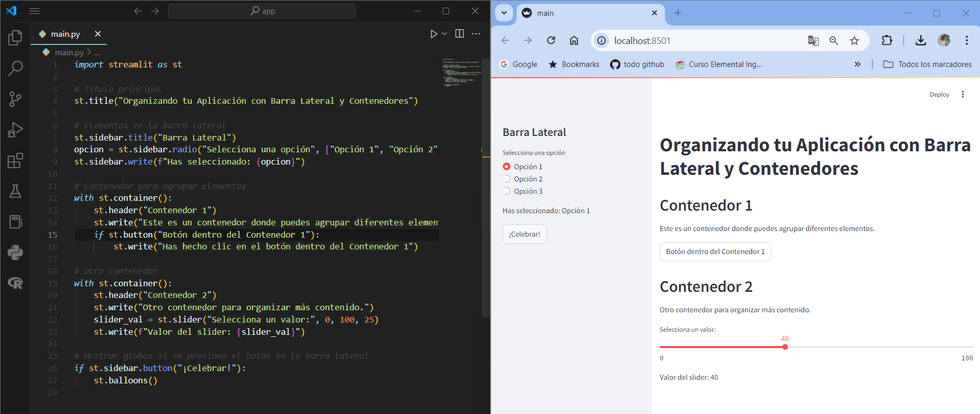Switch to the main.py editor tab
Screen dimensions: 980x414
[65, 34]
